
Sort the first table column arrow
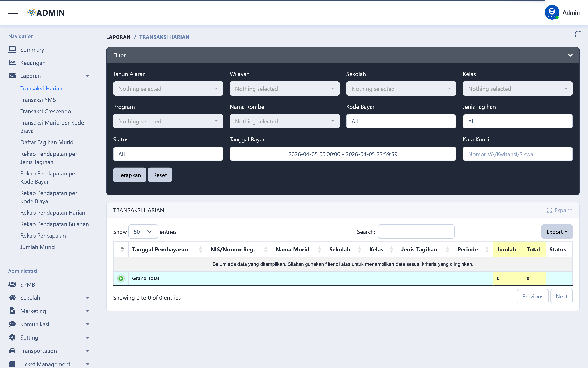[x=122, y=249]
